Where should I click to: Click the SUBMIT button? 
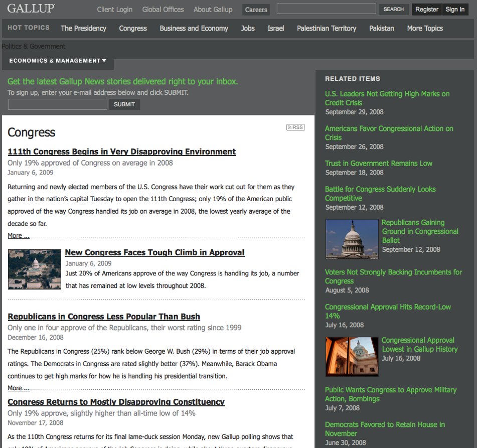(124, 104)
